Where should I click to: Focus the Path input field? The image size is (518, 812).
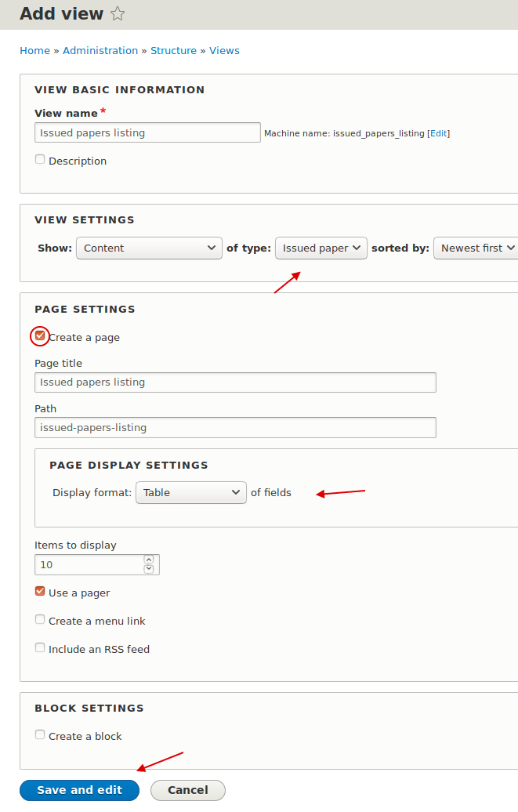pyautogui.click(x=235, y=428)
